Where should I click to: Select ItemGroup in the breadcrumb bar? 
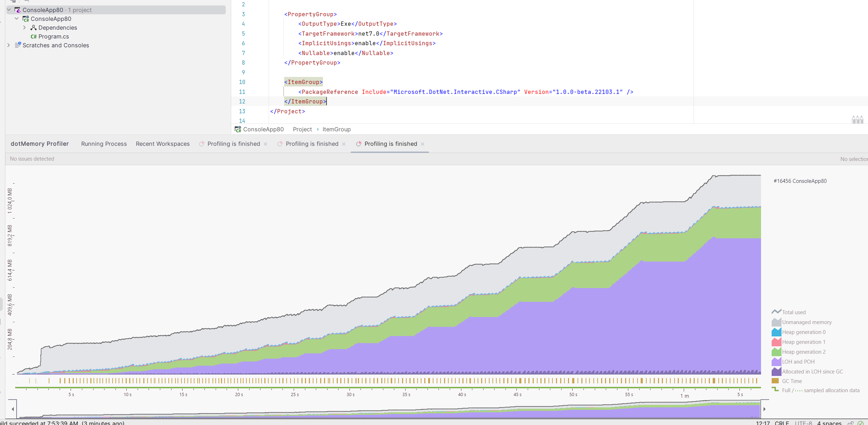(x=336, y=129)
